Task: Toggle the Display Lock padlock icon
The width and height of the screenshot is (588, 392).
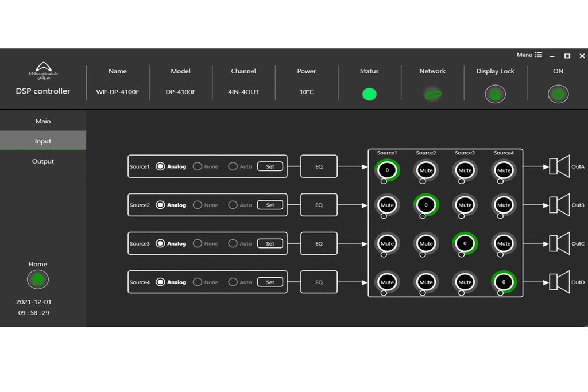Action: pyautogui.click(x=495, y=94)
